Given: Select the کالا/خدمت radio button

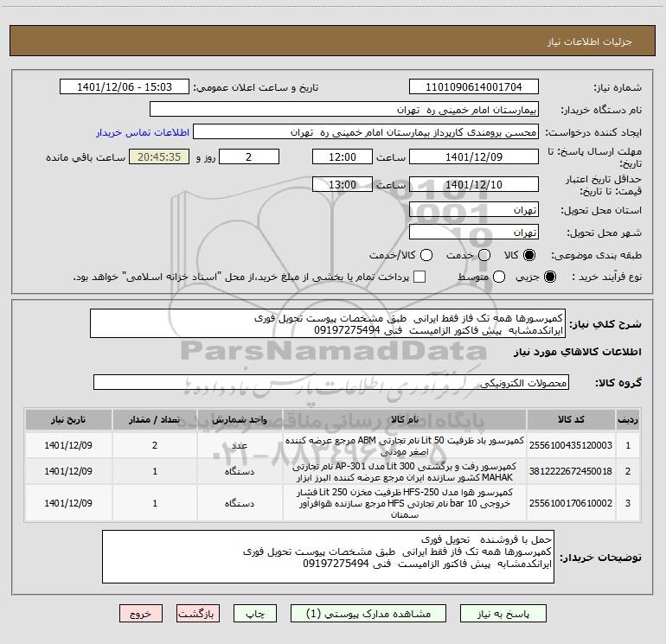Looking at the screenshot, I should 426,255.
